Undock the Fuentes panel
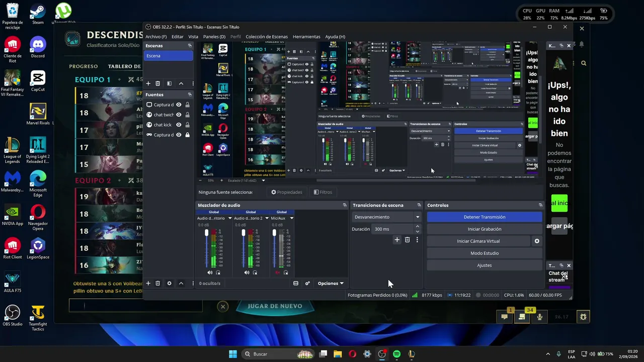The height and width of the screenshot is (362, 644). [190, 95]
